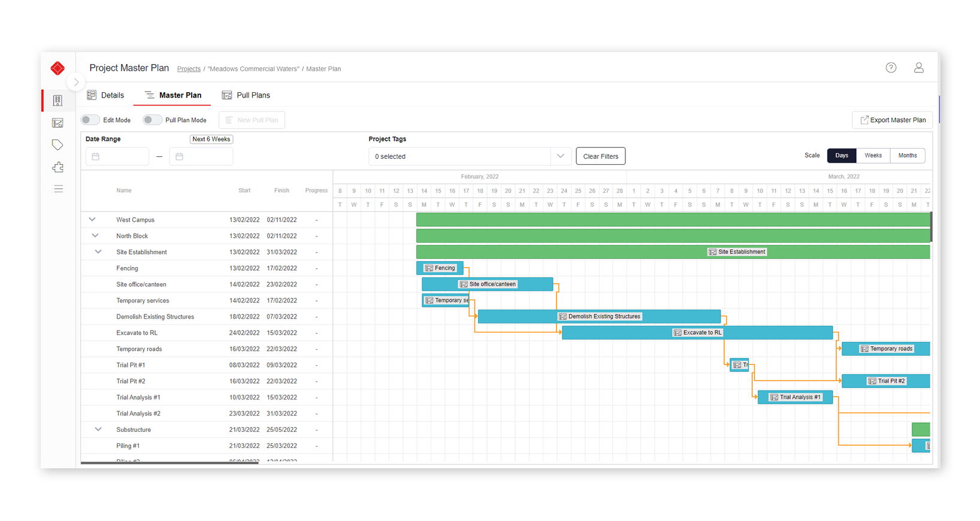Image resolution: width=980 pixels, height=521 pixels.
Task: Collapse the West Campus row
Action: tap(92, 220)
